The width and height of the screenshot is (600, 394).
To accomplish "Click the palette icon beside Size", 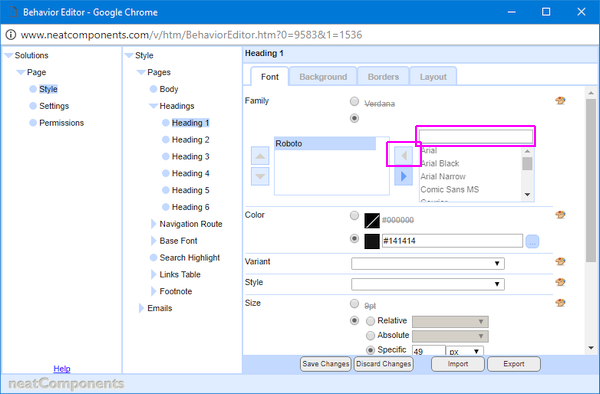I will pos(560,303).
